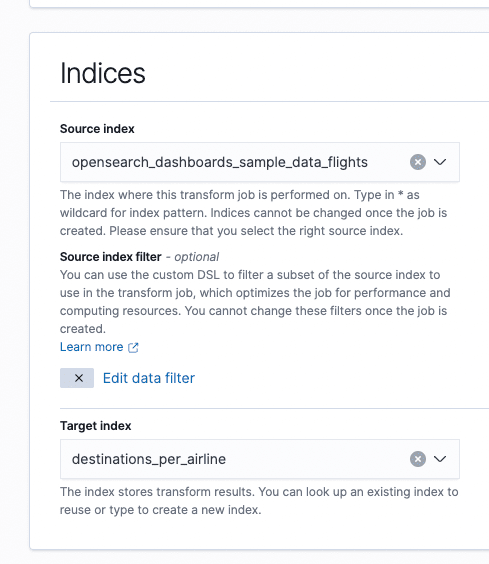This screenshot has width=489, height=564.
Task: Select the Target index field label
Action: [95, 426]
